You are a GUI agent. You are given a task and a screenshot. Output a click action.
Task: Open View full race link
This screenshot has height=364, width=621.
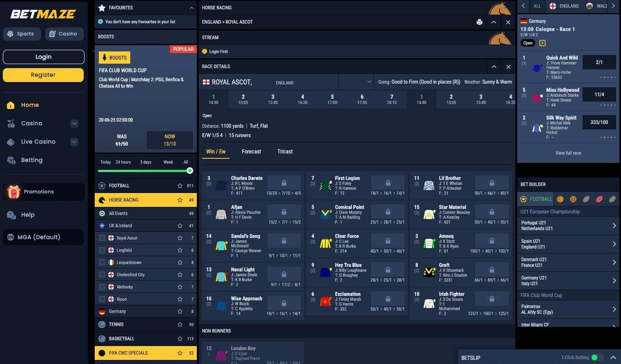(568, 153)
